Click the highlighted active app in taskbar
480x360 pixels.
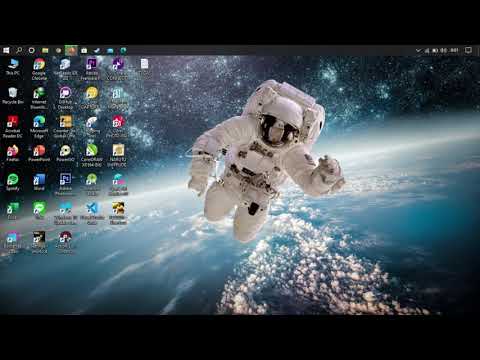[71, 50]
